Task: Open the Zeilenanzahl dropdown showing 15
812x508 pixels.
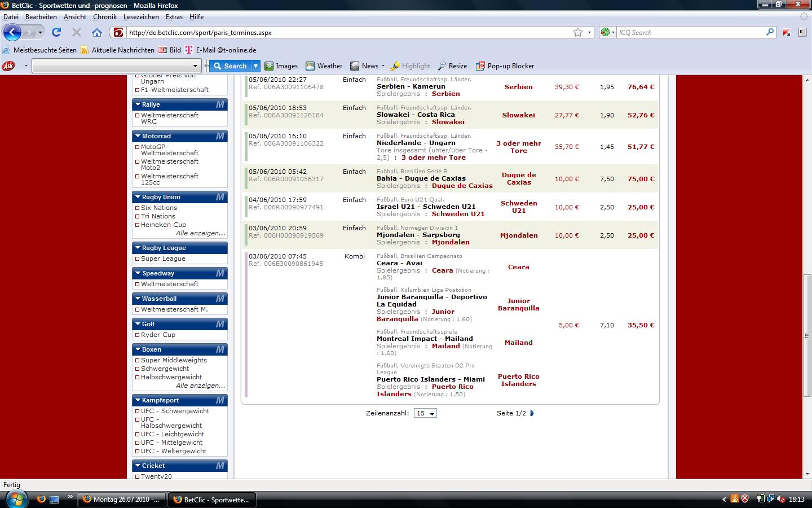Action: coord(425,413)
